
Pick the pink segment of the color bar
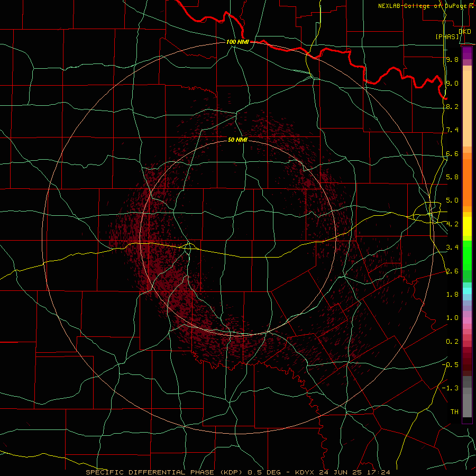[467, 321]
